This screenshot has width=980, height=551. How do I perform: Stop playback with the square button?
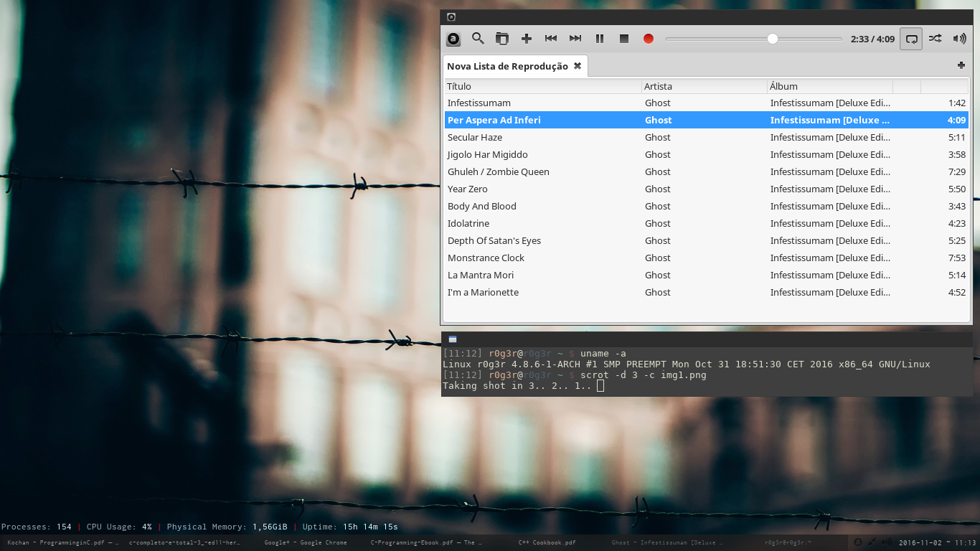624,39
